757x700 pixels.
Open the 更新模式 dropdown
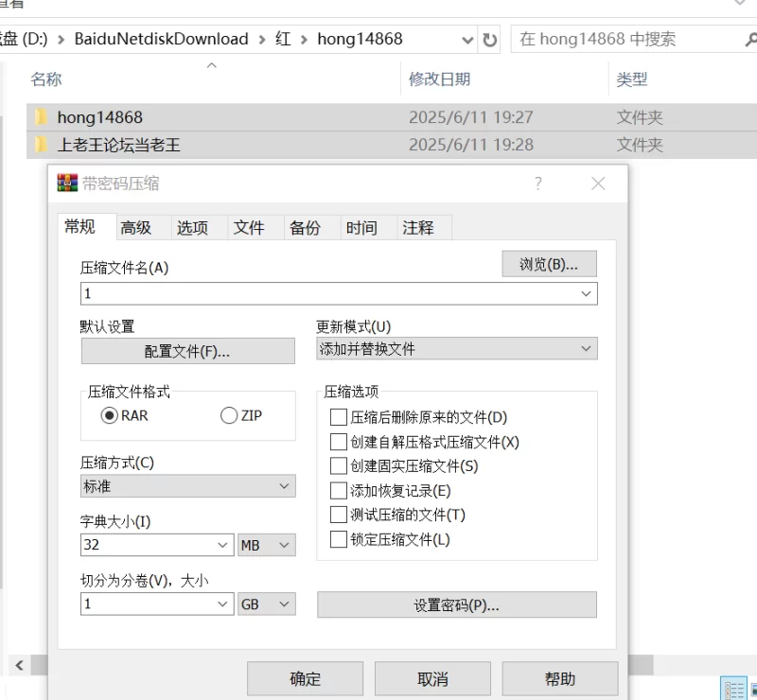pyautogui.click(x=457, y=348)
